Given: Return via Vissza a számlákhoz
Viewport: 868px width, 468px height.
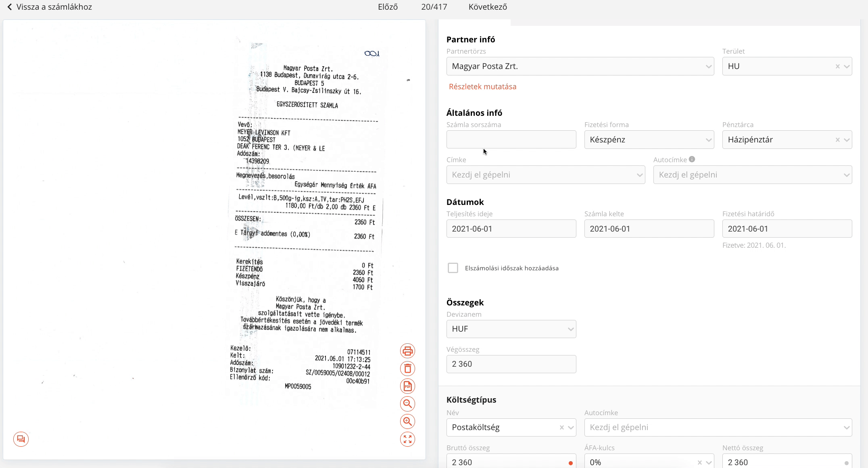Looking at the screenshot, I should point(50,7).
